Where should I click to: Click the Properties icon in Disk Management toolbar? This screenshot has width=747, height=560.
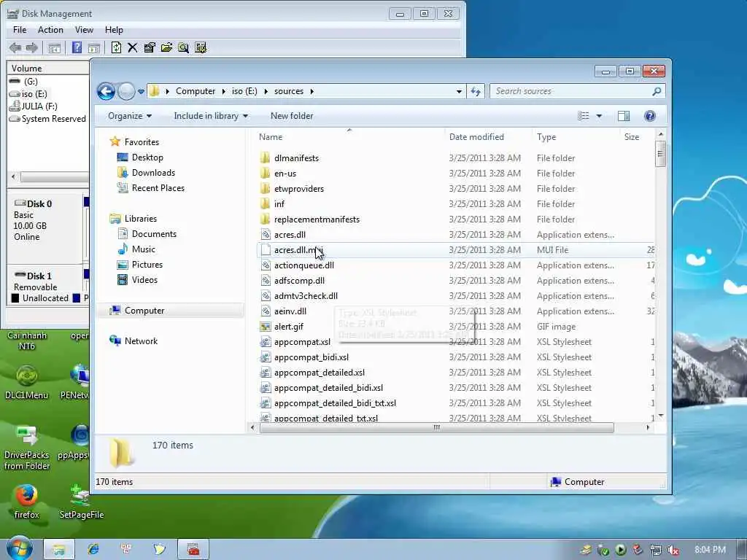coord(150,47)
